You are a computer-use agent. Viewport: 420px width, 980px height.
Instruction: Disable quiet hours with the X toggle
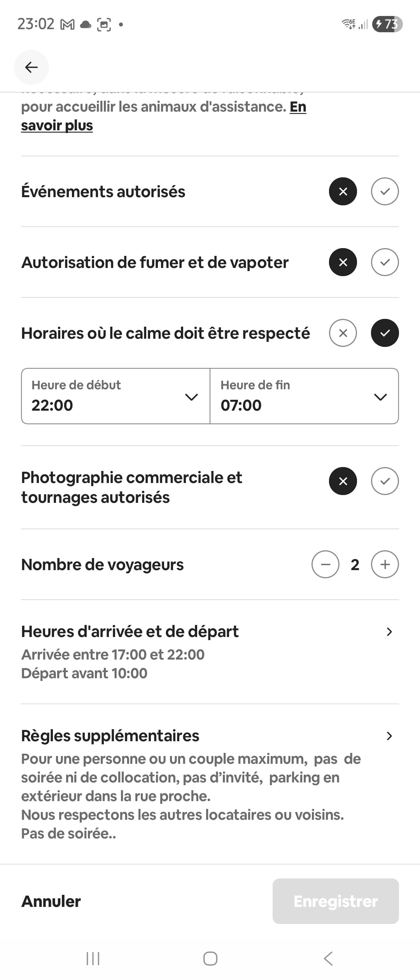(343, 333)
